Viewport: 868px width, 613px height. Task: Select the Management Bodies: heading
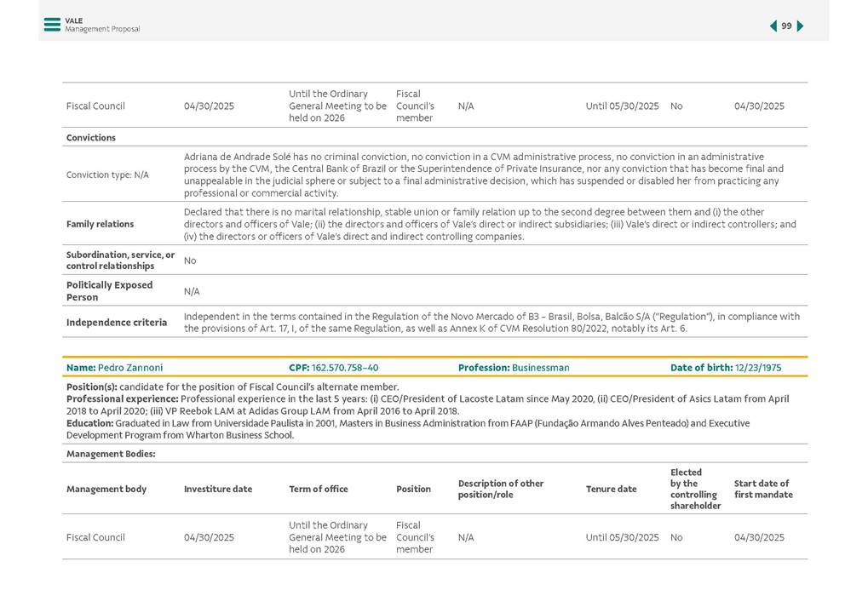click(x=111, y=455)
